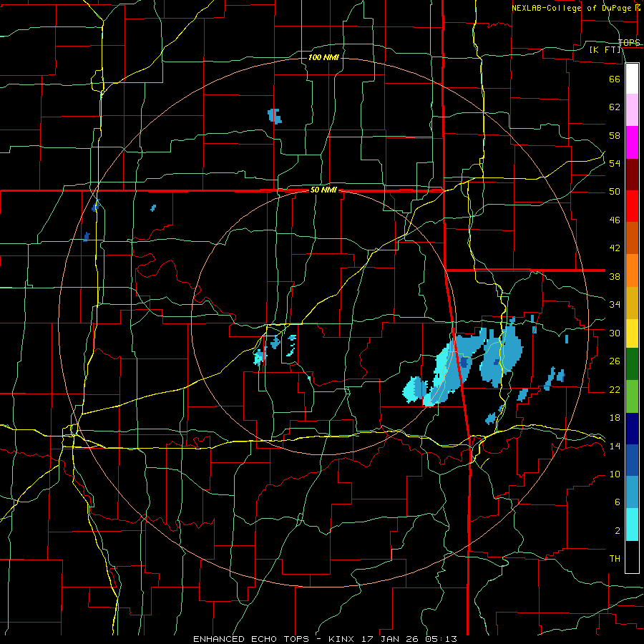Select the yellow legend swatch

[632, 333]
